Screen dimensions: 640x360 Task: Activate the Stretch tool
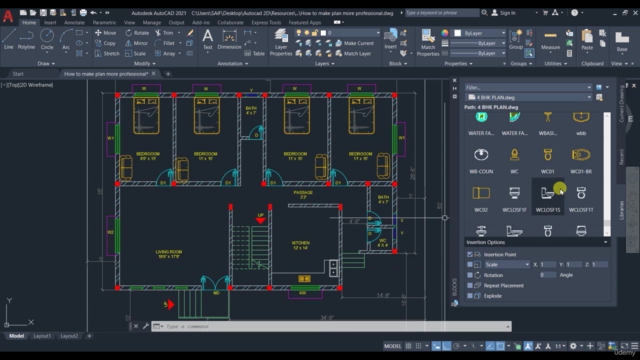[x=107, y=53]
